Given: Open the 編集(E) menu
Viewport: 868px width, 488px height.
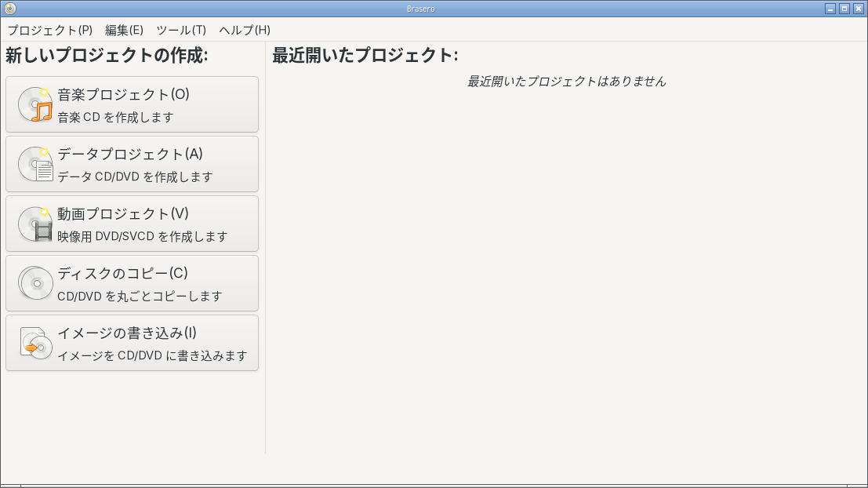Looking at the screenshot, I should pyautogui.click(x=124, y=30).
